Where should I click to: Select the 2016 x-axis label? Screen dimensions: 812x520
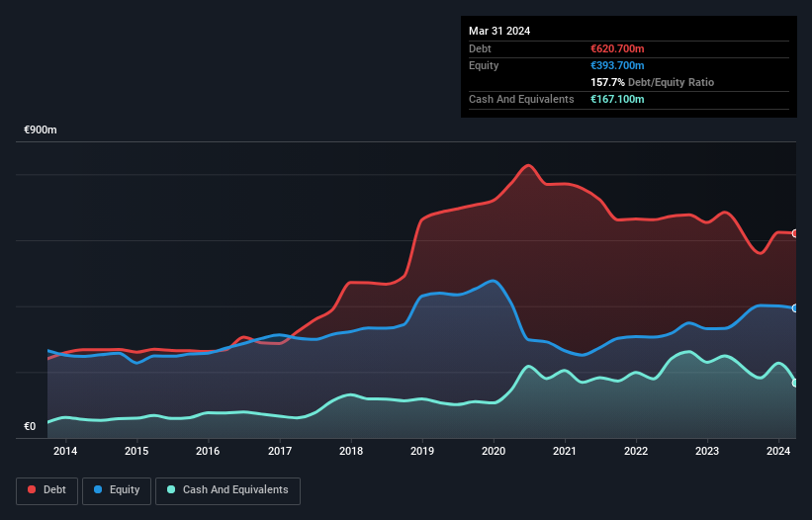tap(208, 451)
